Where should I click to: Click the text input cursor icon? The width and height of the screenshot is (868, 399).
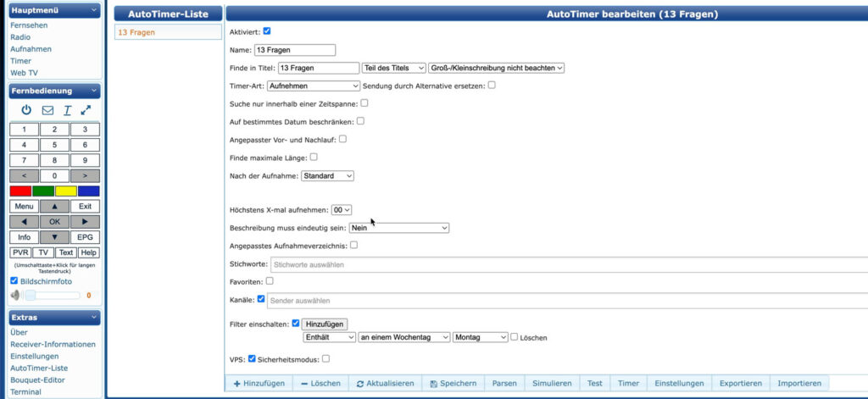tap(67, 110)
